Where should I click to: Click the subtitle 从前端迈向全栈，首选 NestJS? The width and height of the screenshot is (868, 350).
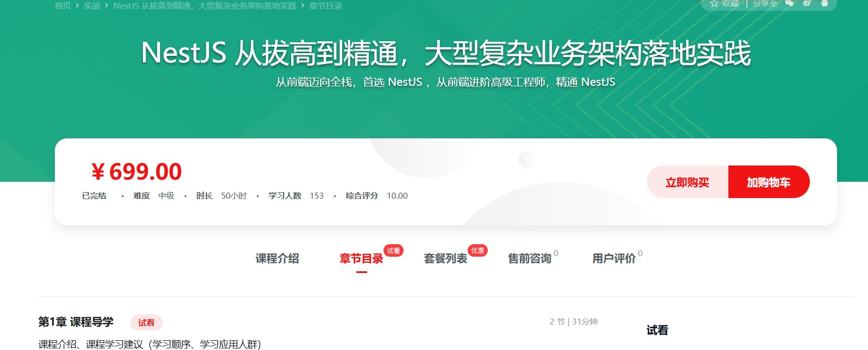(x=445, y=82)
